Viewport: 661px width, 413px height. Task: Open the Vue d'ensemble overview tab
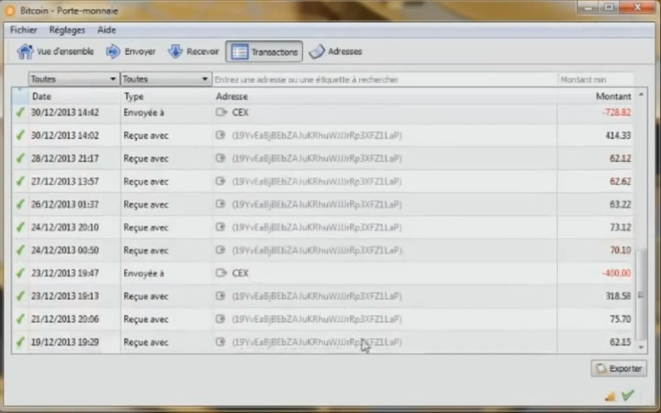(55, 51)
